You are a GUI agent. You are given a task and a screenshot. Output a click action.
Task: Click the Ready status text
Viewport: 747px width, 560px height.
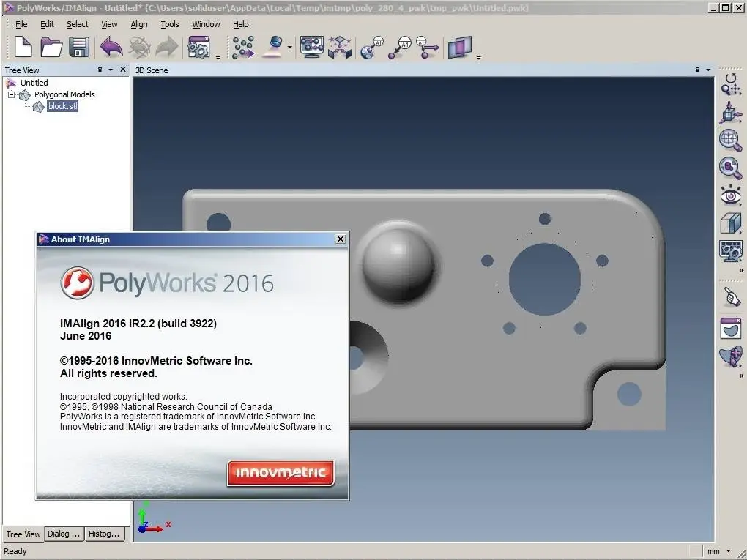15,551
